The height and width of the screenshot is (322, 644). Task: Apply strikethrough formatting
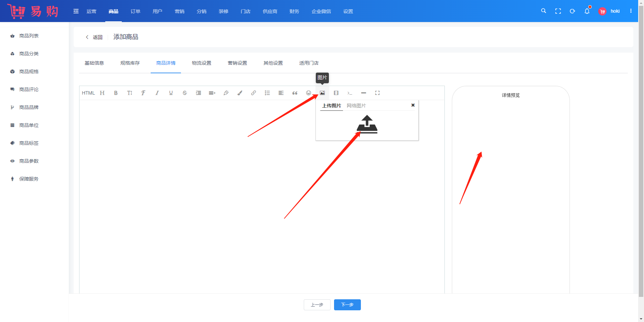[185, 93]
